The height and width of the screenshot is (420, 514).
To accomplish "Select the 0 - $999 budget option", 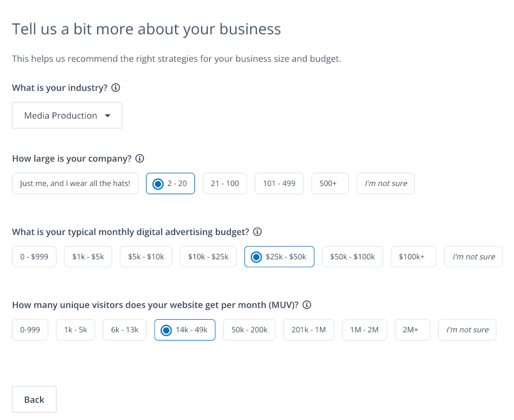I will [34, 257].
